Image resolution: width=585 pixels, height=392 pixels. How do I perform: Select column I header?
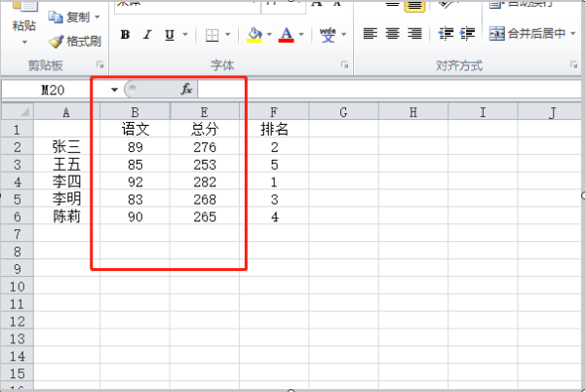pyautogui.click(x=483, y=112)
